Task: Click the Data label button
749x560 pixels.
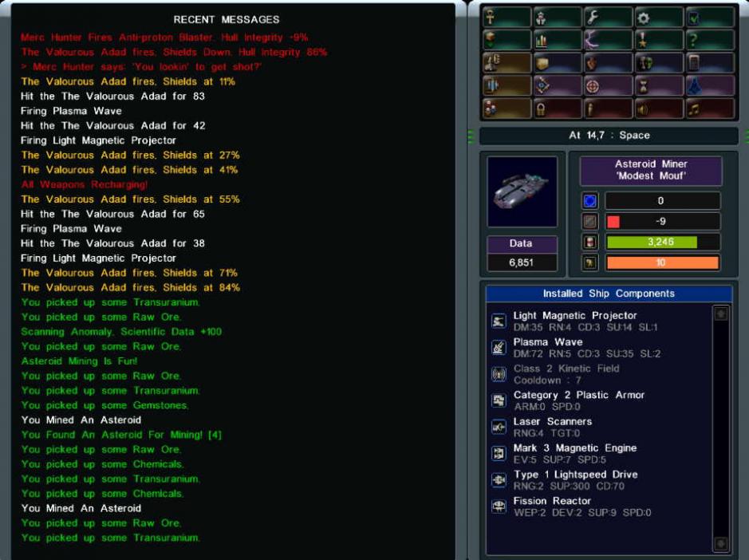Action: point(522,243)
